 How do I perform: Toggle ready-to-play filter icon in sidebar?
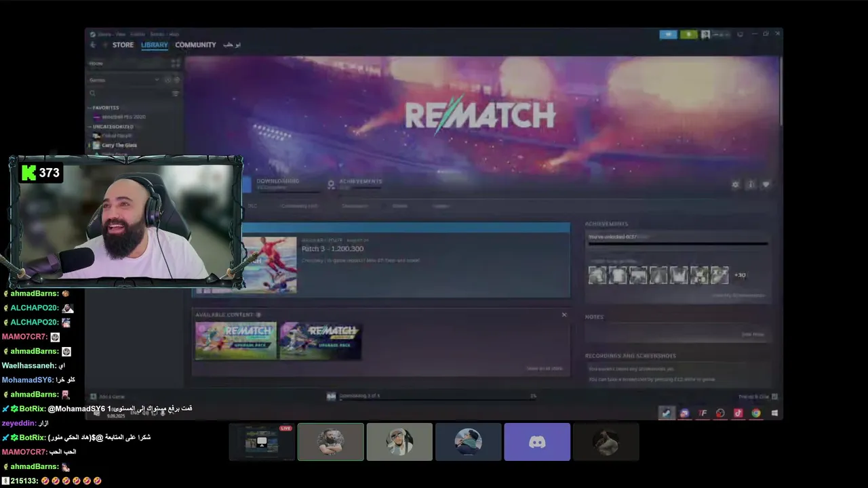pyautogui.click(x=177, y=80)
